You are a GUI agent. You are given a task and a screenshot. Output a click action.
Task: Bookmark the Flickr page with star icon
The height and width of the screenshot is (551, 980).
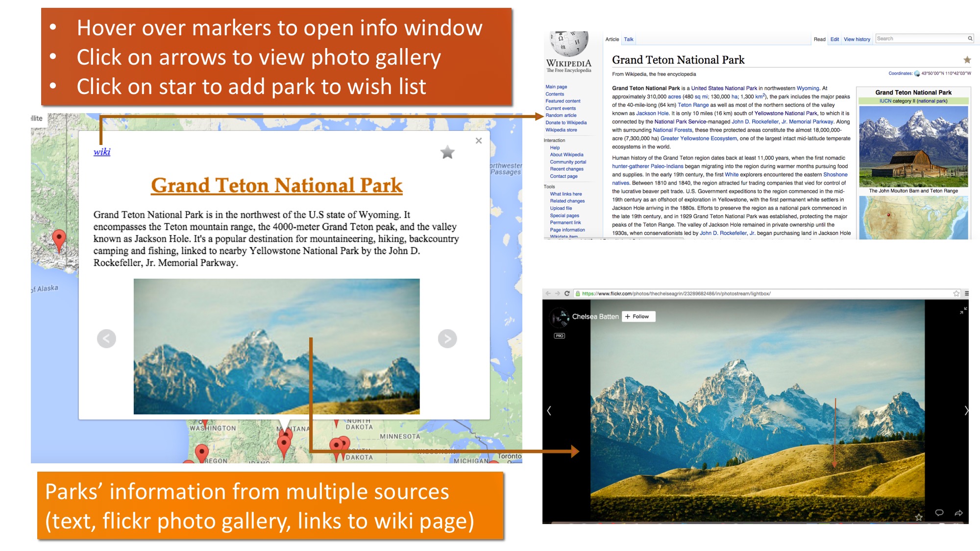956,293
